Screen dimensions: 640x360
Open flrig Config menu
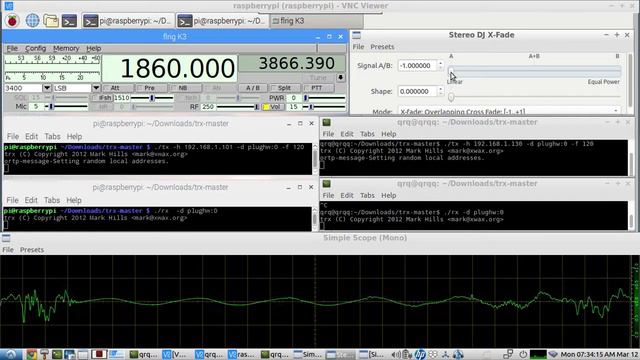click(36, 48)
